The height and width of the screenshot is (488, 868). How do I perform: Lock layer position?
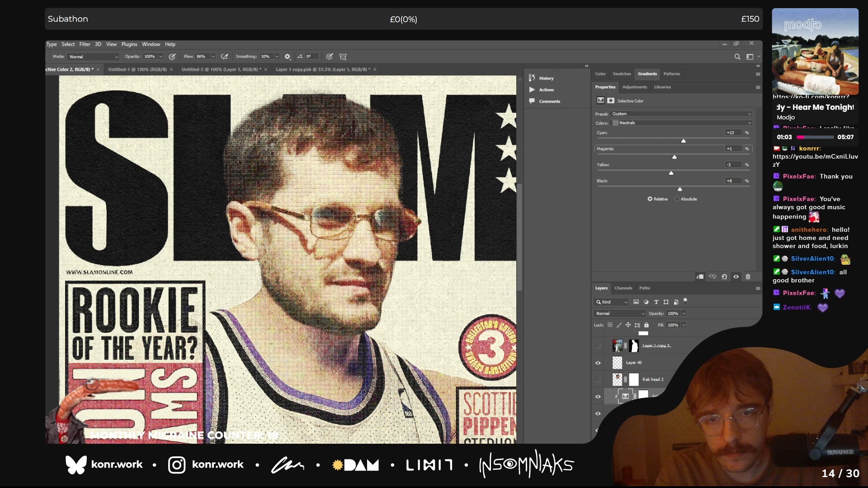coord(628,325)
